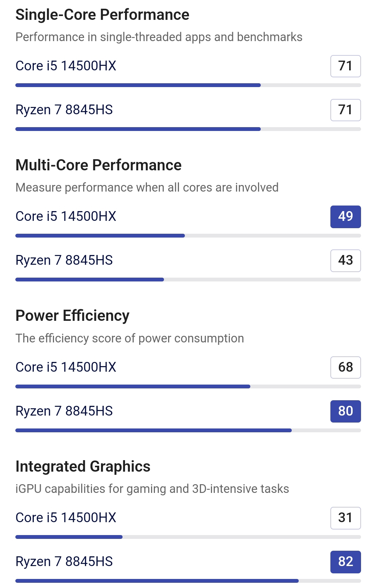Screen dimensions: 376x588
Task: Click the 71 score badge for Ryzen 7 8845HS
Action: [345, 110]
